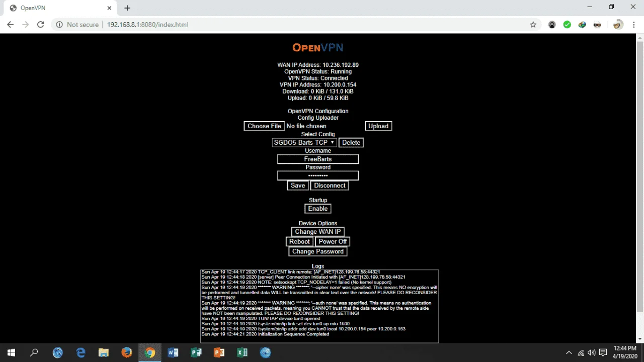
Task: Click the VPN IP Address 10.200.0.154 text
Action: 318,84
